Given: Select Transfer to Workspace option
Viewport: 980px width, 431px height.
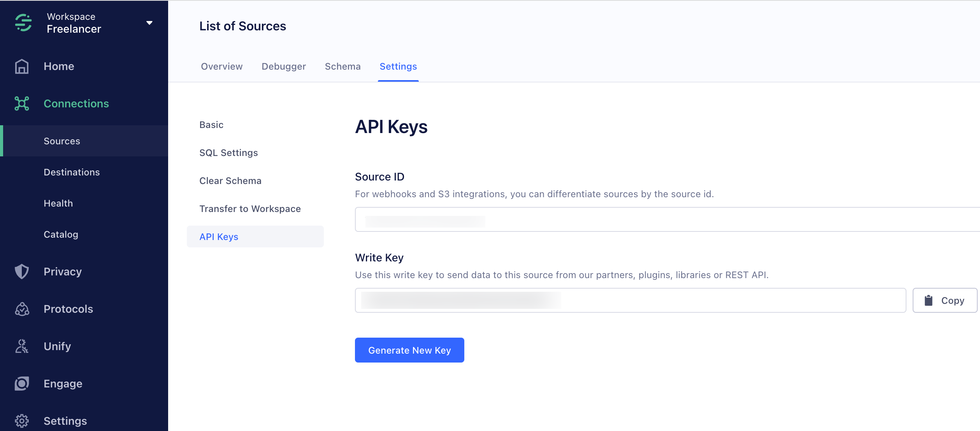Looking at the screenshot, I should [x=250, y=209].
